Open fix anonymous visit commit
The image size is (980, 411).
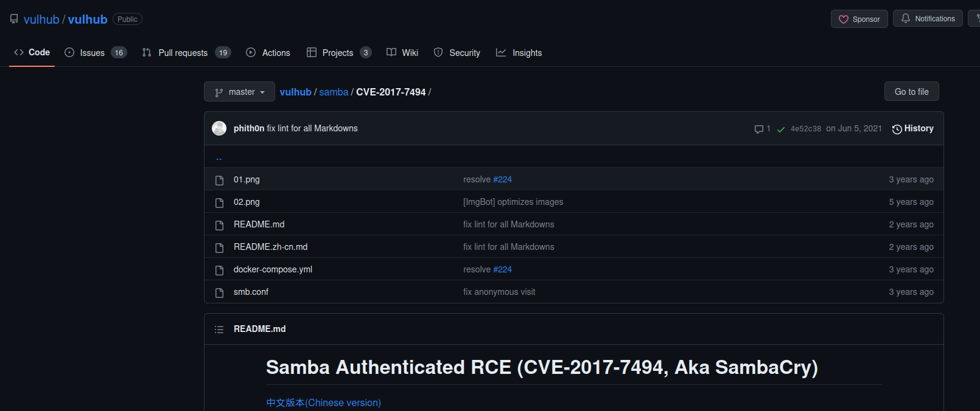499,292
